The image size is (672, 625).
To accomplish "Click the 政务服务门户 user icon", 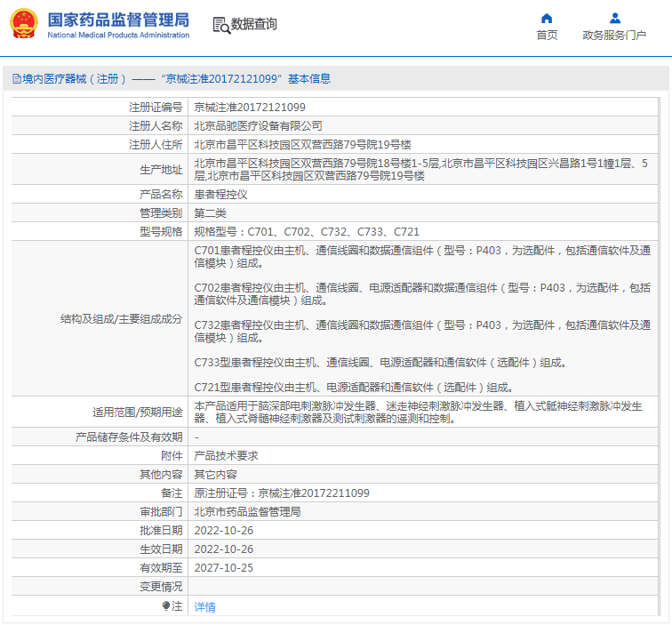I will (615, 18).
